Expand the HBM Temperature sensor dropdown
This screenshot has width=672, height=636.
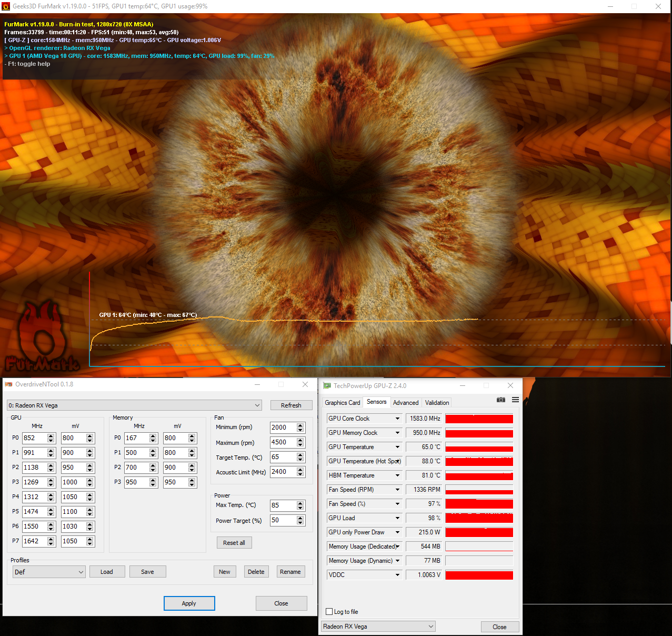point(397,475)
